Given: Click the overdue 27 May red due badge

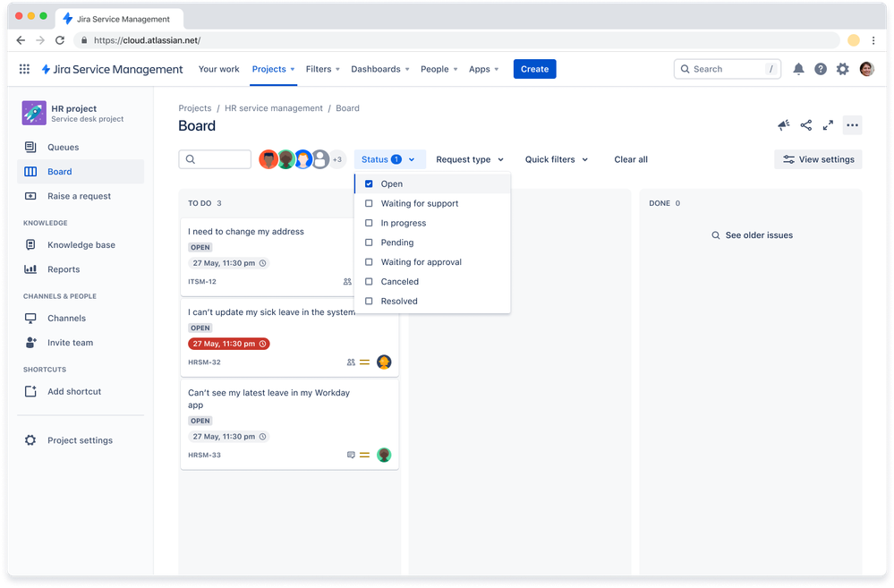Looking at the screenshot, I should tap(228, 344).
